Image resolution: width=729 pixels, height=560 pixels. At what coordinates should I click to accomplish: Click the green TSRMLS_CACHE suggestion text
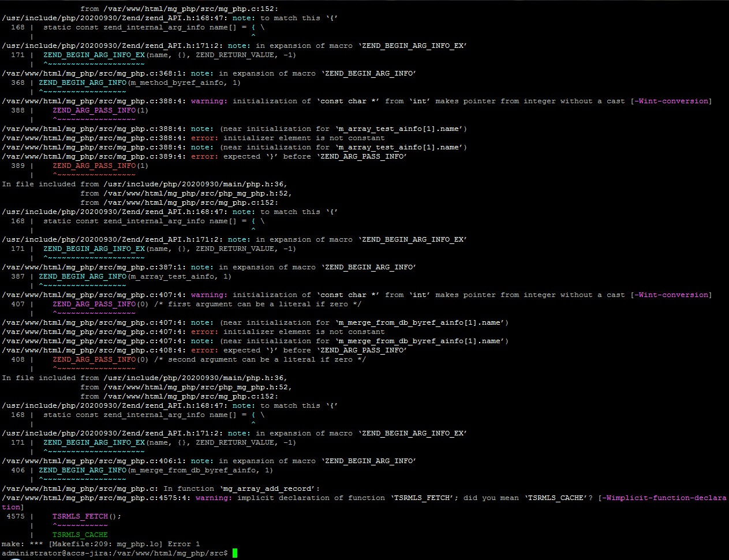click(80, 535)
